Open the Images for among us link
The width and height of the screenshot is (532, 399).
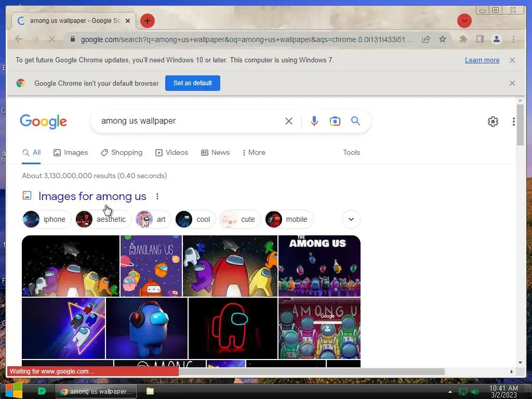pyautogui.click(x=92, y=196)
